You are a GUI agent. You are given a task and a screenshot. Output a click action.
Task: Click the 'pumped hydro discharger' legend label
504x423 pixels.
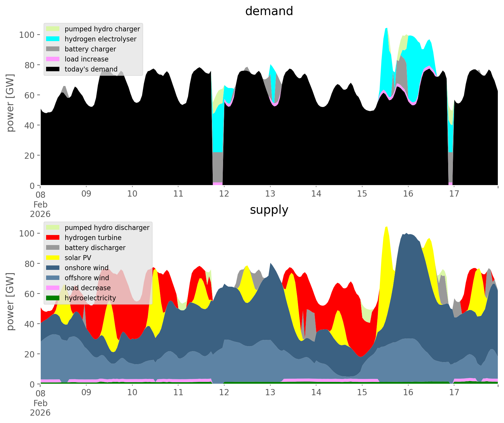pyautogui.click(x=107, y=228)
